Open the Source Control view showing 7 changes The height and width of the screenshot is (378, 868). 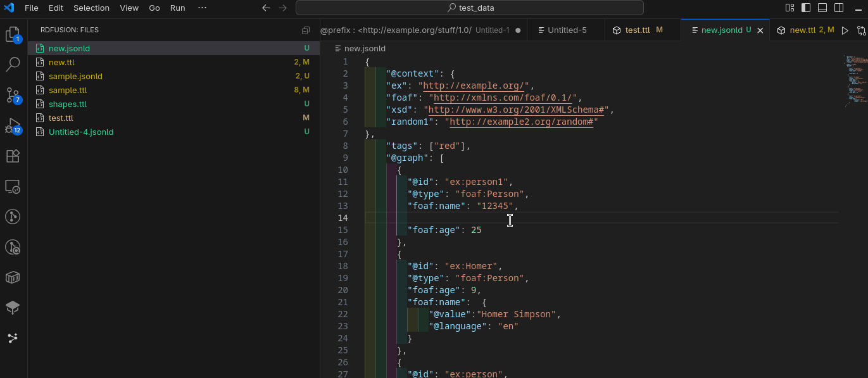[13, 95]
